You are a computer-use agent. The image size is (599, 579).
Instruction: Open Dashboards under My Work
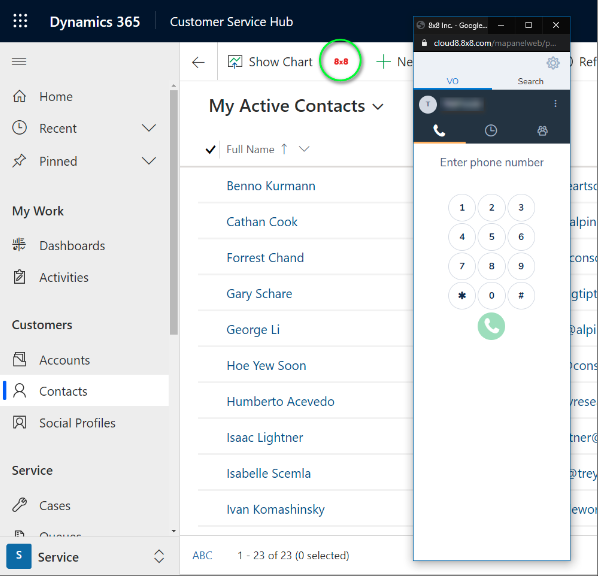[72, 246]
